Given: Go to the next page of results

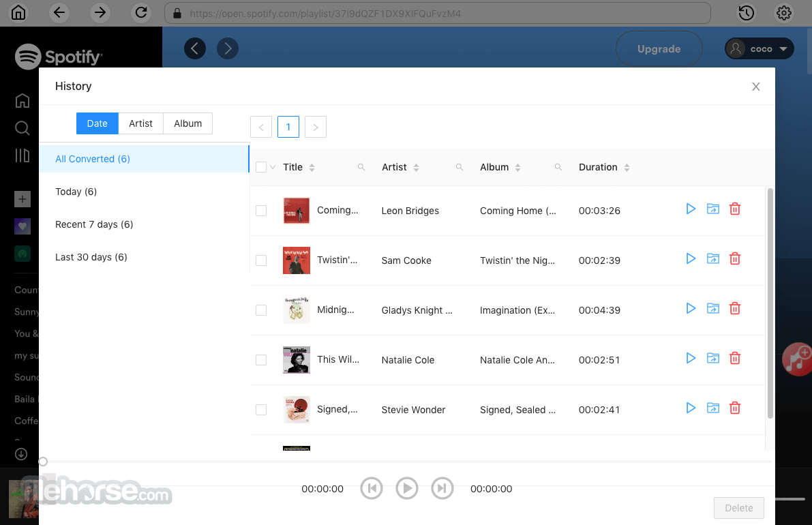Looking at the screenshot, I should pos(316,127).
